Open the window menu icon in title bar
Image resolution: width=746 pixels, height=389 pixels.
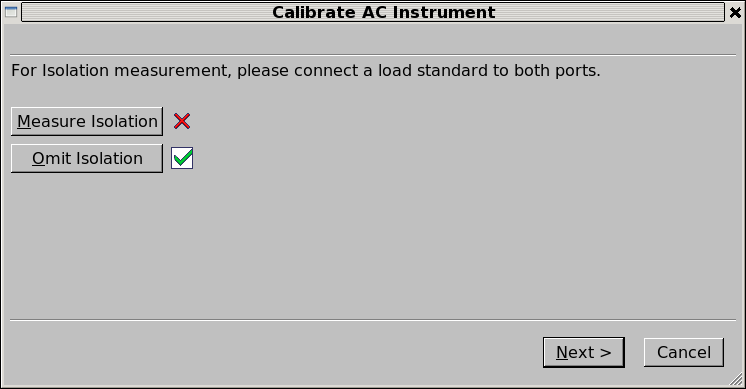click(x=11, y=12)
